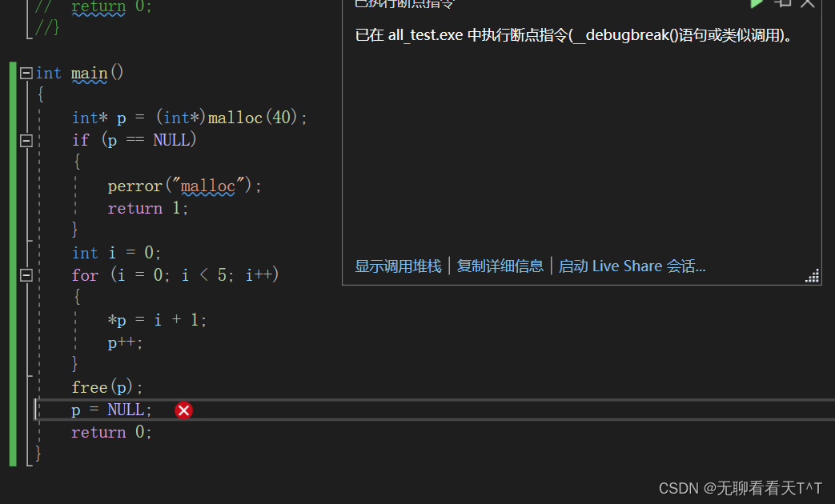Viewport: 835px width, 504px height.
Task: Click the green continue arrow in the dialog
Action: [x=757, y=3]
